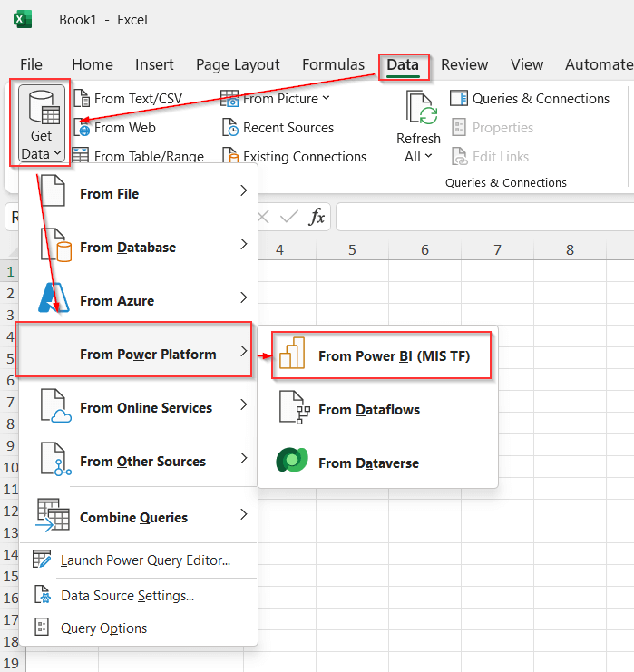Click the From Dataflows icon
Image resolution: width=634 pixels, height=672 pixels.
coord(295,407)
